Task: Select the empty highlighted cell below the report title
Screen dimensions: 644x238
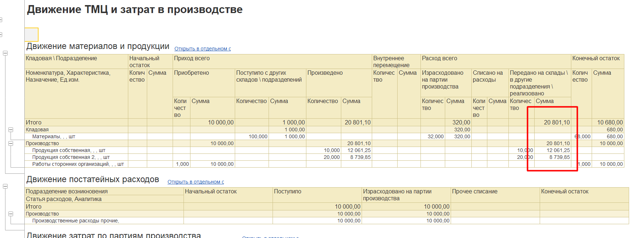Action: point(31,34)
